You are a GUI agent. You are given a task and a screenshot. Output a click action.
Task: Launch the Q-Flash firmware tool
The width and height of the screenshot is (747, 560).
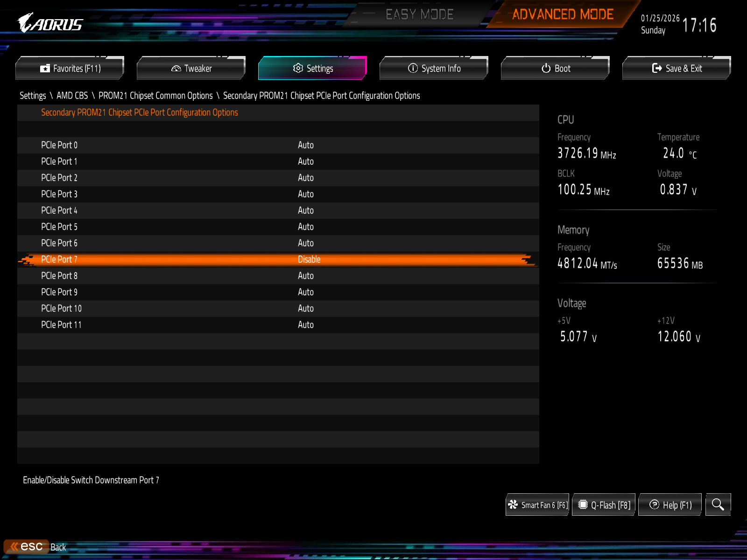[x=604, y=505]
